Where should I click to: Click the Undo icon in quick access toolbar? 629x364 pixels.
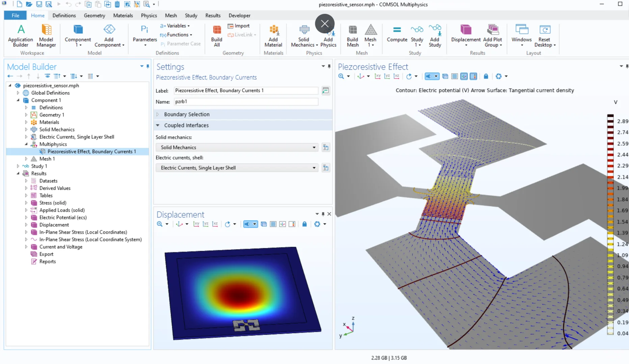(69, 4)
